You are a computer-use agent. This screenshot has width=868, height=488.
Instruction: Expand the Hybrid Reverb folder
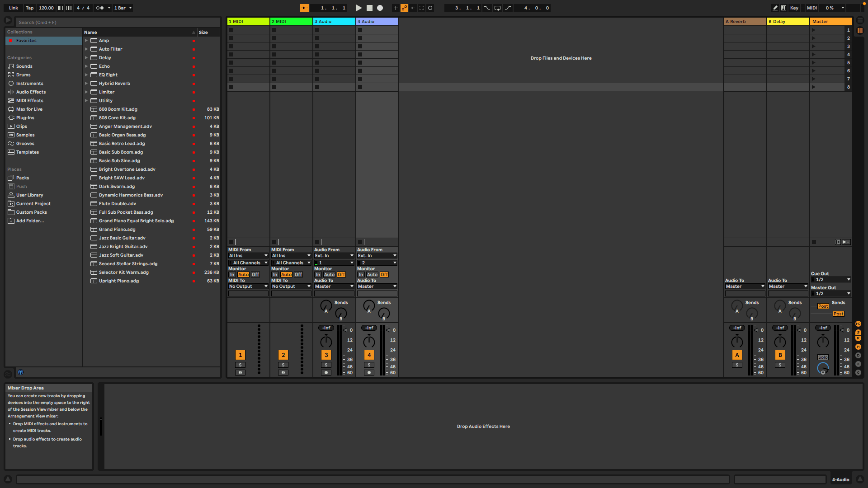(86, 84)
